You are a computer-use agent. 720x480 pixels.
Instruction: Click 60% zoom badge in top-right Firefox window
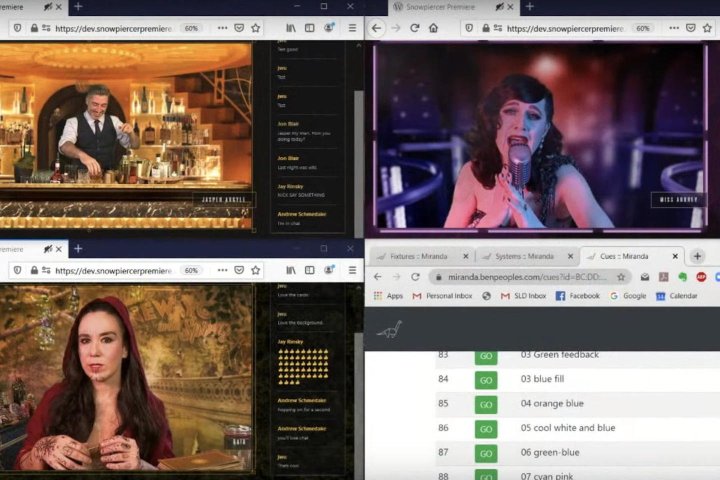click(642, 28)
